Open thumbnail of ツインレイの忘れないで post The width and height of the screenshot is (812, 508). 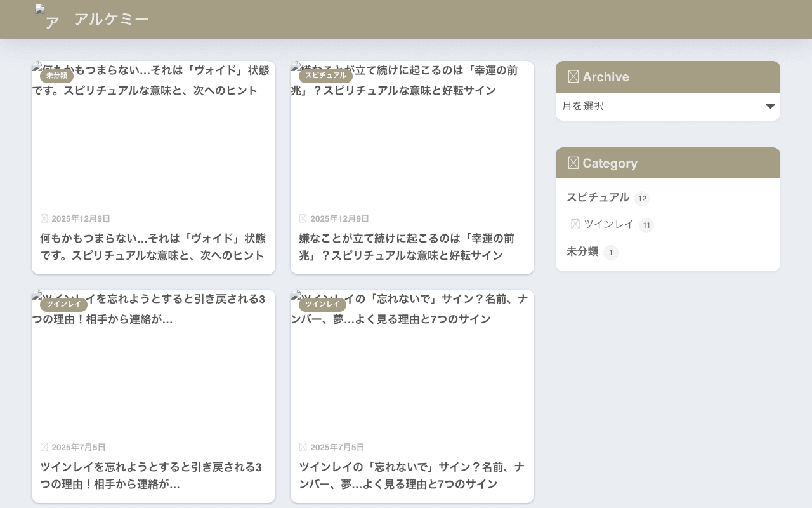(412, 362)
